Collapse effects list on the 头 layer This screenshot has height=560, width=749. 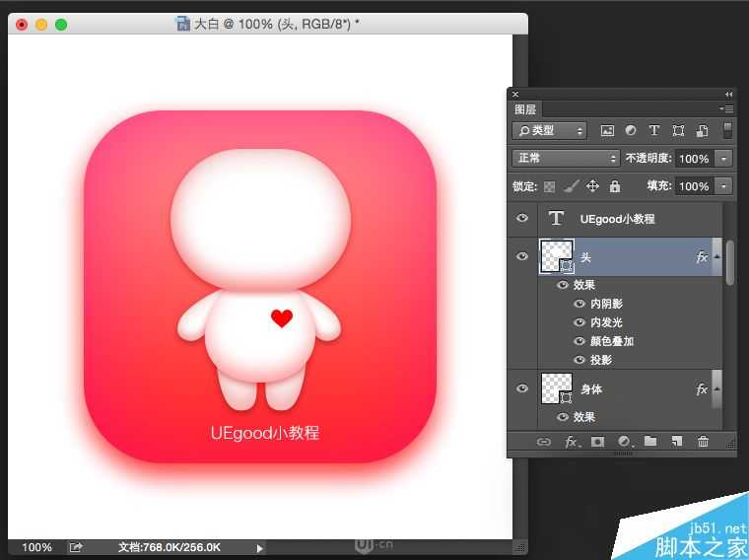point(716,256)
